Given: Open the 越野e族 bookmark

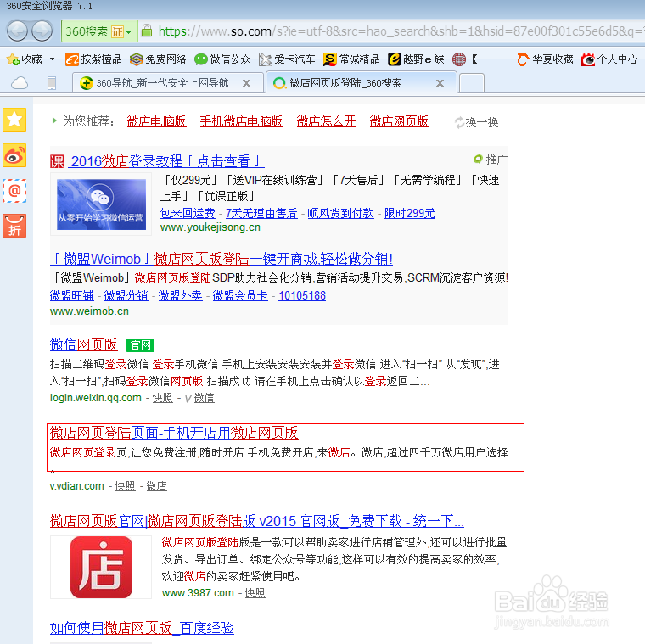Looking at the screenshot, I should click(x=416, y=59).
